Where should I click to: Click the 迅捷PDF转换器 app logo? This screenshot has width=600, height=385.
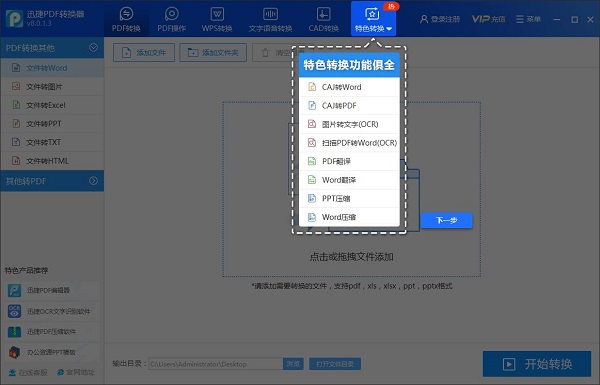pos(15,18)
